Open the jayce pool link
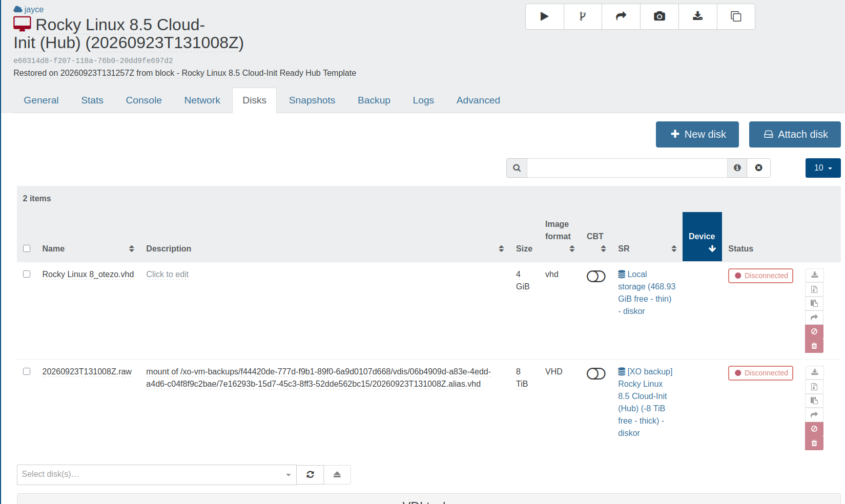This screenshot has height=504, width=845. [29, 9]
